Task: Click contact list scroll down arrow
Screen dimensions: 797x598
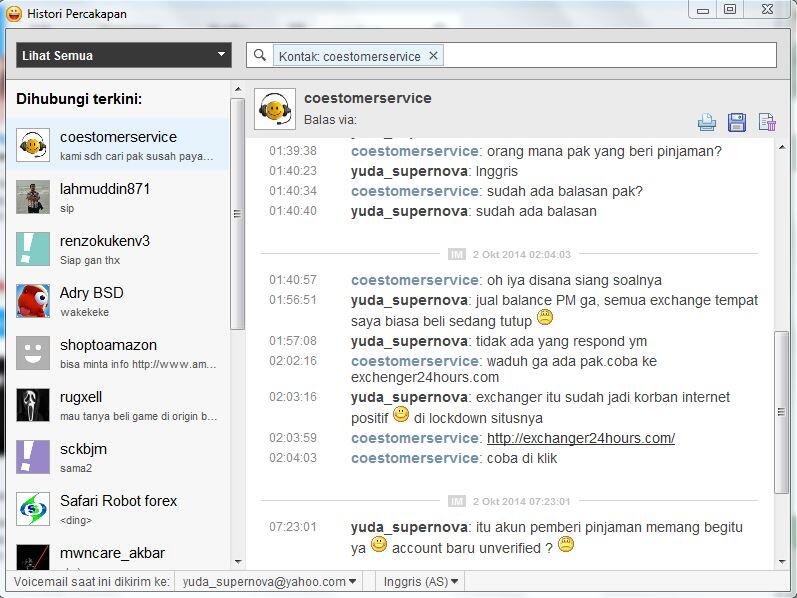Action: (237, 562)
